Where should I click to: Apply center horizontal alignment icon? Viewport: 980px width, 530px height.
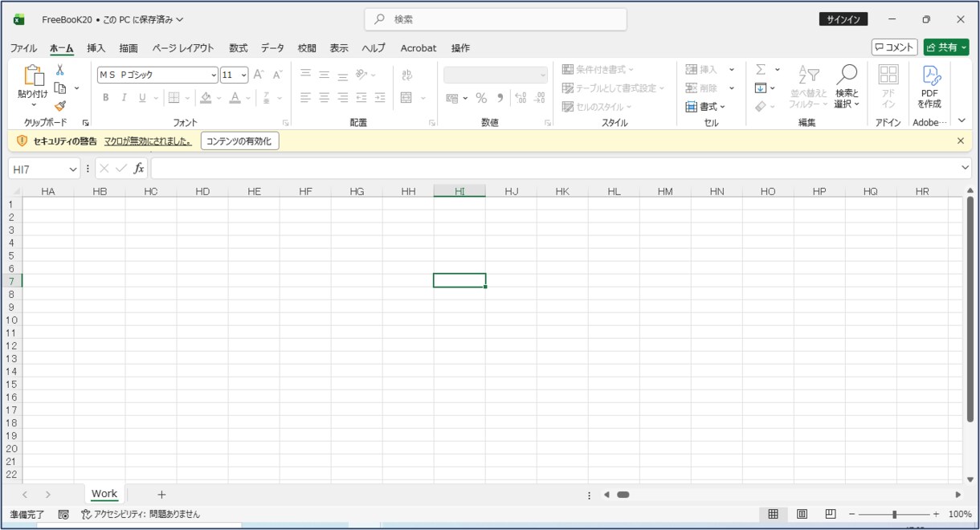324,98
